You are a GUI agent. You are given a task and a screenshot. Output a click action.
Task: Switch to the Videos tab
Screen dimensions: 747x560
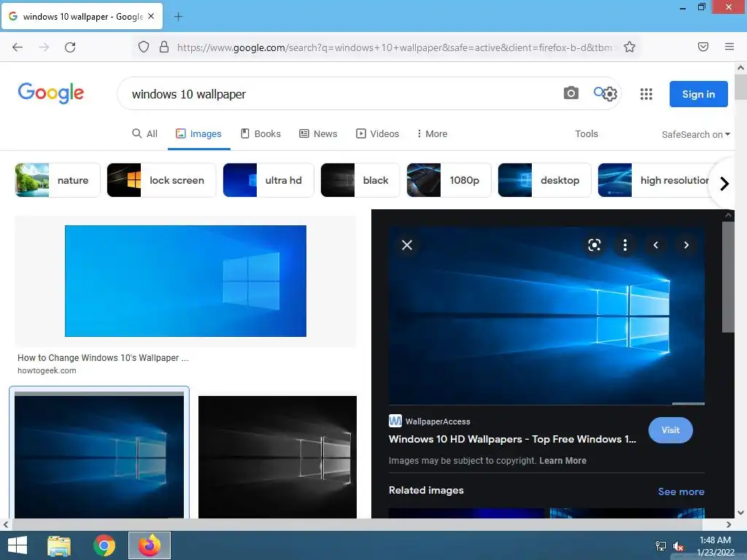[378, 134]
